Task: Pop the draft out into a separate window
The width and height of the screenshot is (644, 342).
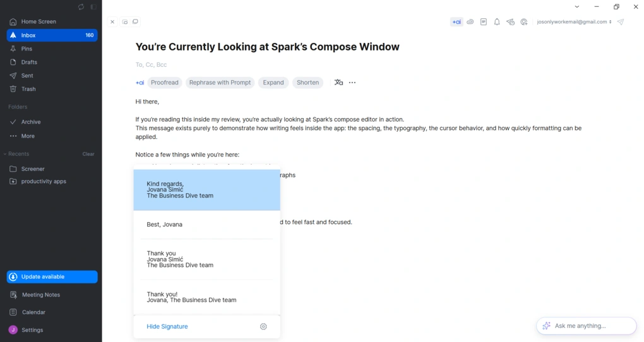Action: pos(135,21)
